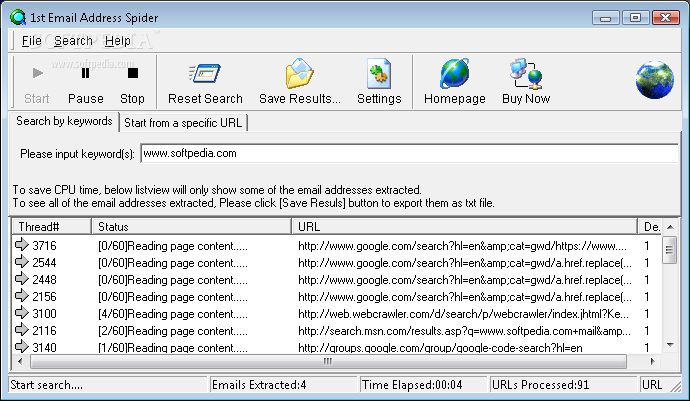
Task: Click the De. column header
Action: pos(650,227)
